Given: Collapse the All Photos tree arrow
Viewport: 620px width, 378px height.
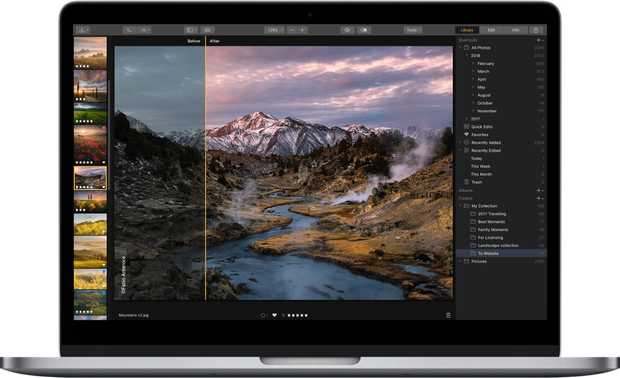Looking at the screenshot, I should [460, 47].
